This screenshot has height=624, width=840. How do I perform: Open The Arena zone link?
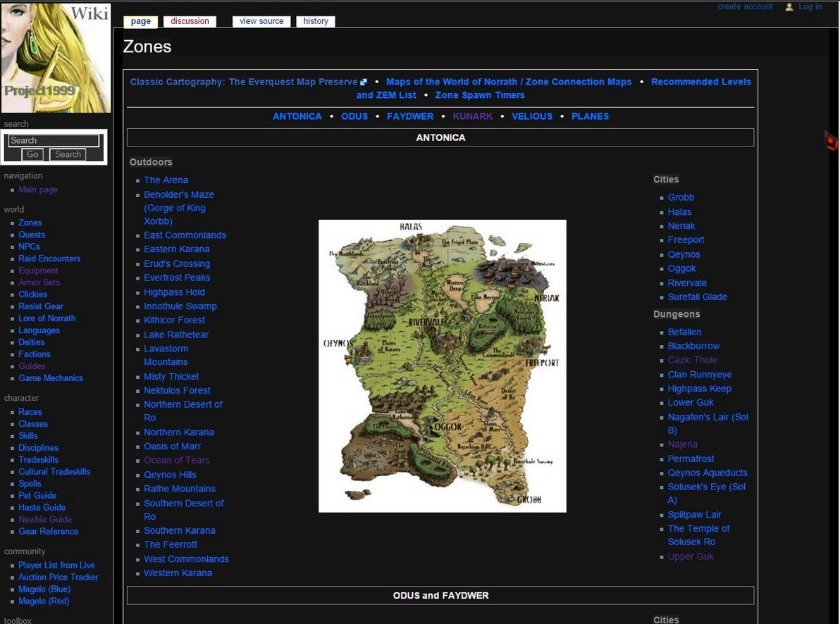click(x=166, y=180)
